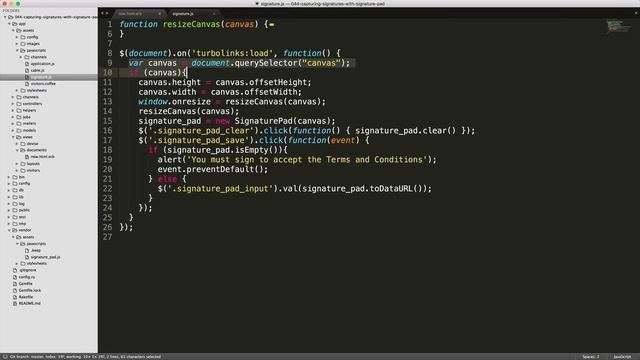The image size is (640, 360).
Task: Click the signature_pad.js file icon
Action: pyautogui.click(x=27, y=257)
